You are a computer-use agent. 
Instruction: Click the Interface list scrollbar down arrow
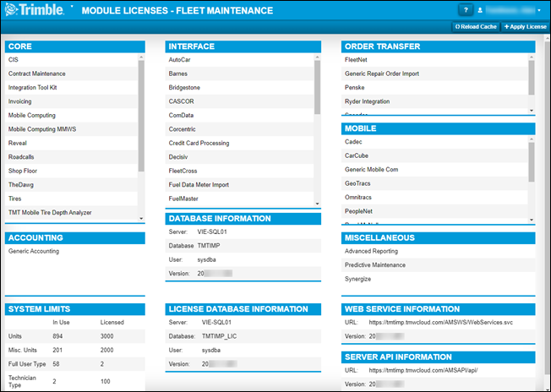coord(317,204)
